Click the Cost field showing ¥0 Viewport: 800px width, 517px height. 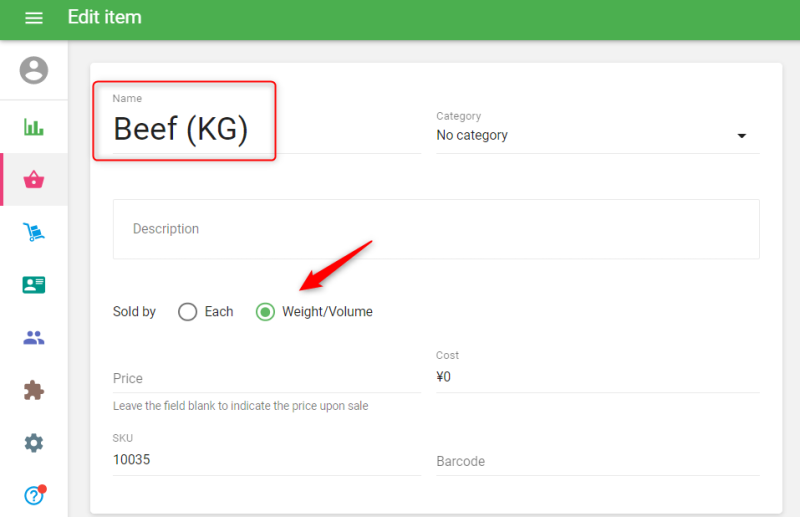tap(597, 377)
